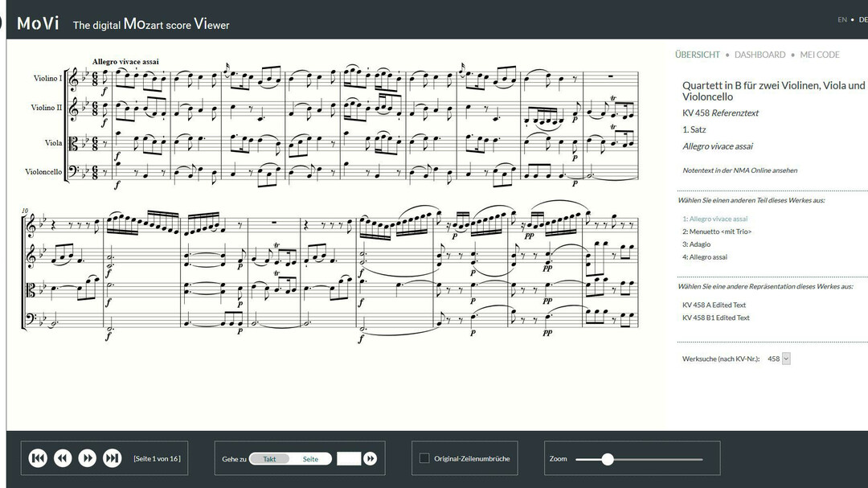Open the Werksuche KV number dropdown
The width and height of the screenshot is (868, 488).
point(784,359)
